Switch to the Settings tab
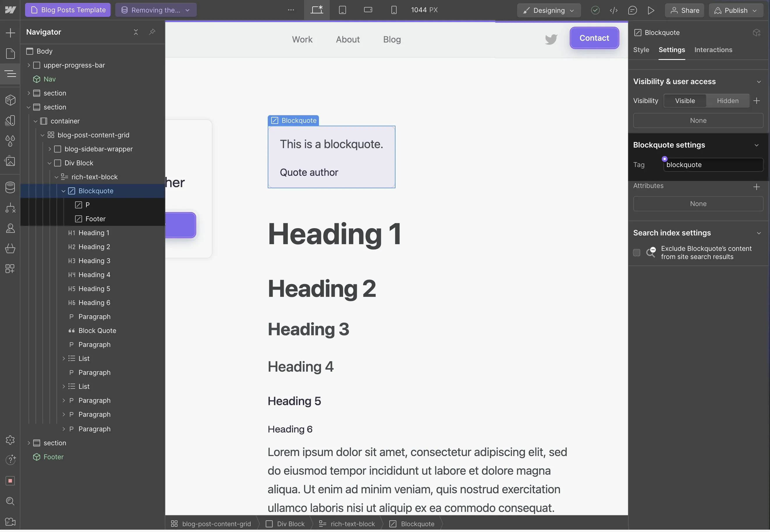 [x=672, y=50]
